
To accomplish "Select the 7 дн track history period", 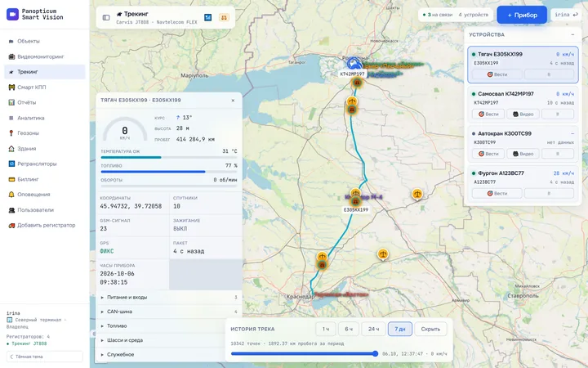I will [399, 329].
